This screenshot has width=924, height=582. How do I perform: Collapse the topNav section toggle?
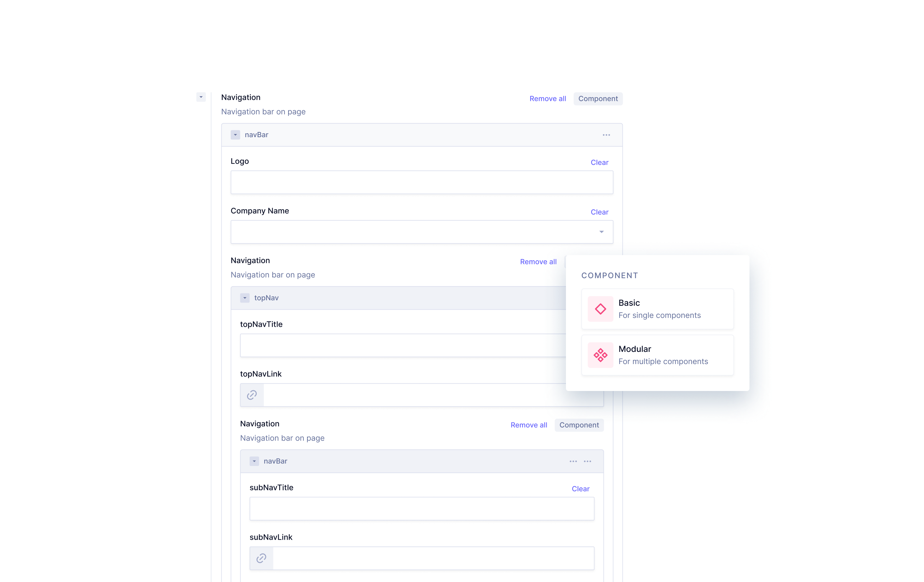coord(244,297)
